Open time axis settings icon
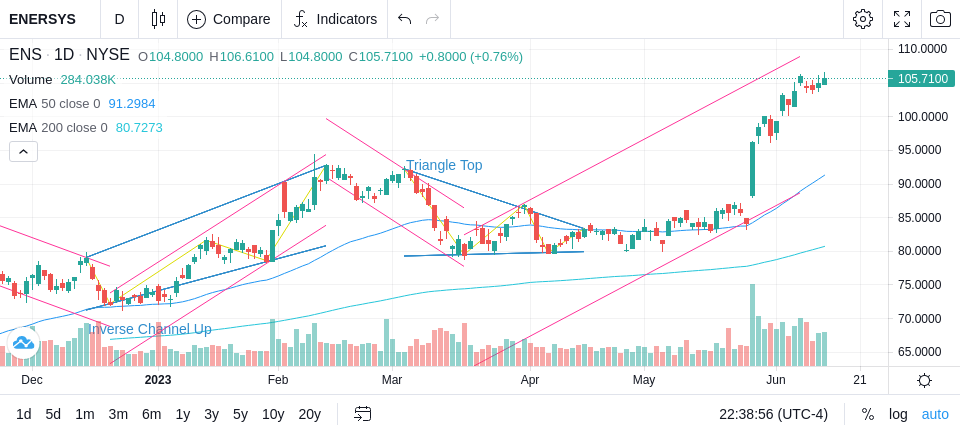This screenshot has width=960, height=433. pyautogui.click(x=924, y=380)
